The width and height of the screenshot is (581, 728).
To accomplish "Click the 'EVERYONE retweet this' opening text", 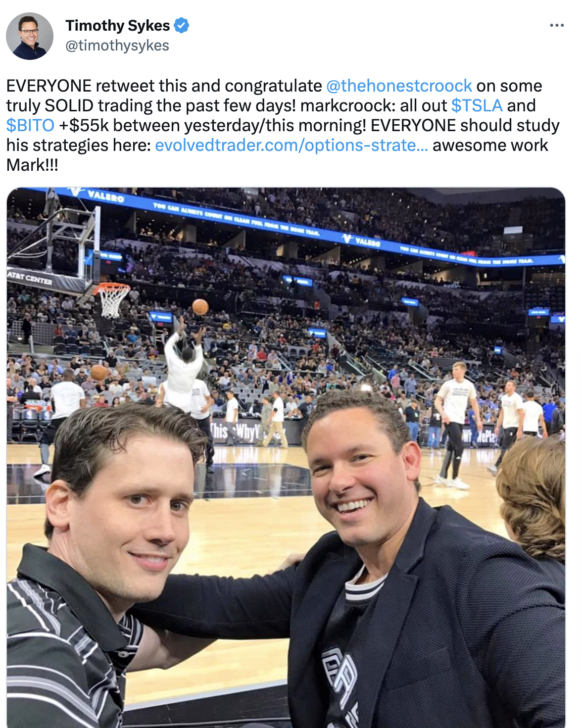I will 88,86.
